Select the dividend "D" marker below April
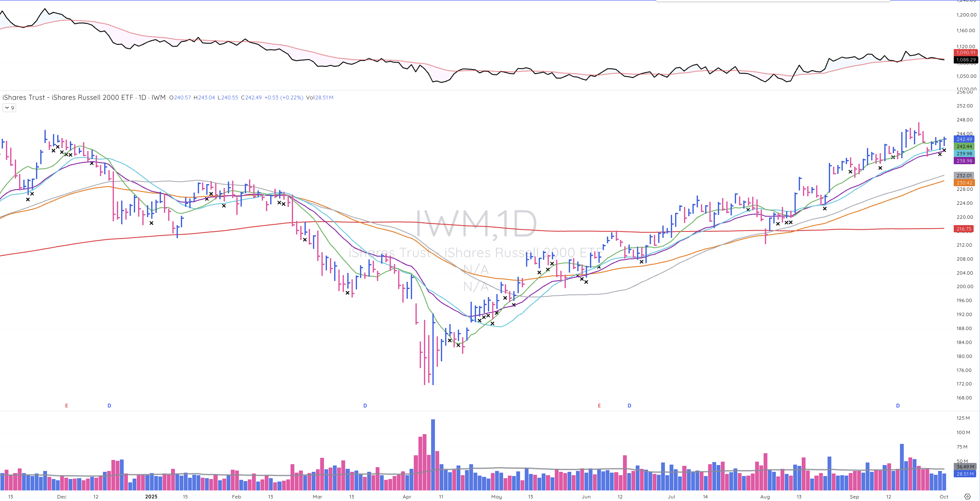Viewport: 980px width, 501px height. pos(365,405)
